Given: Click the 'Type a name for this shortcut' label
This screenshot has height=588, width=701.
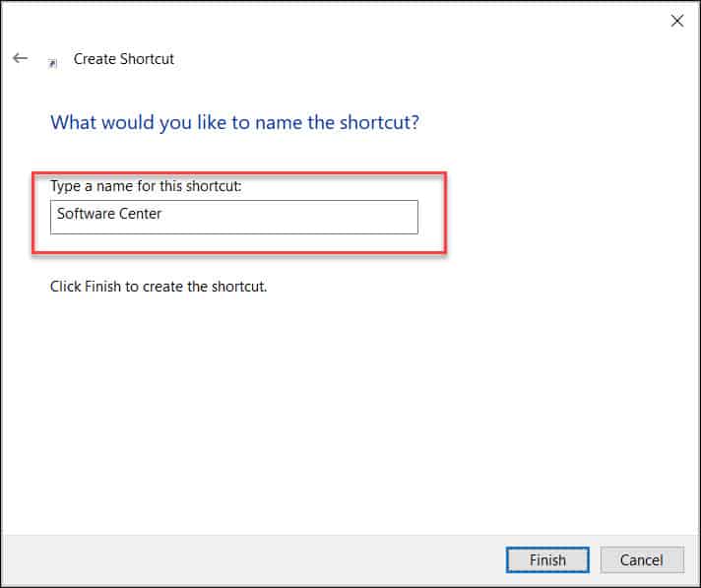Looking at the screenshot, I should [x=146, y=186].
